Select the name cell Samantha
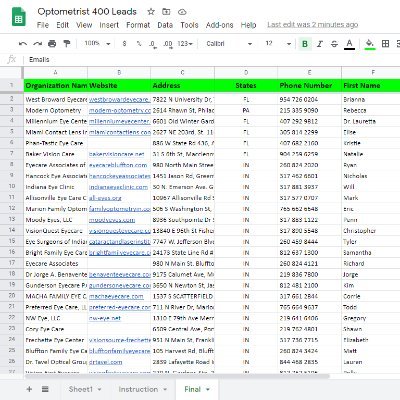Screen dimensions: 400x400 tap(371, 253)
